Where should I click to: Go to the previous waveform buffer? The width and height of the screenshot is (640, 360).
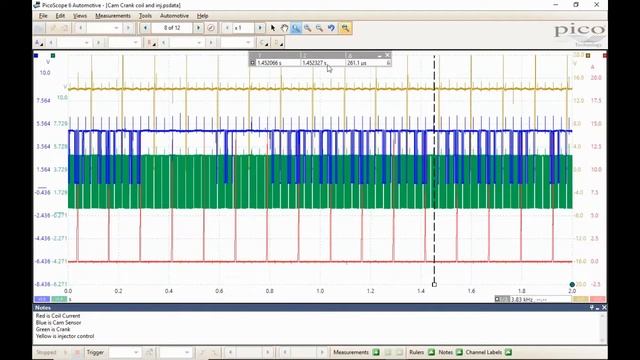[145, 28]
